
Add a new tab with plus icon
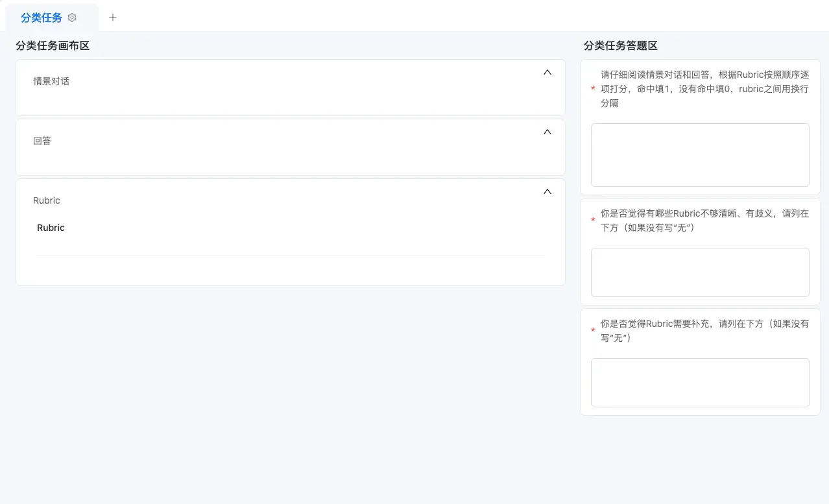coord(113,18)
